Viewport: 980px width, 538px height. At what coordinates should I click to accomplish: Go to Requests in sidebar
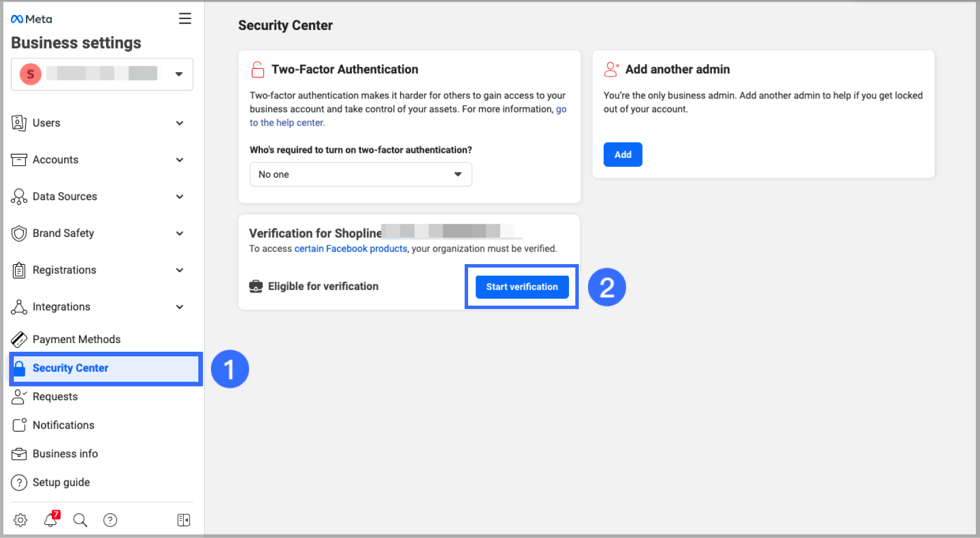[x=55, y=397]
